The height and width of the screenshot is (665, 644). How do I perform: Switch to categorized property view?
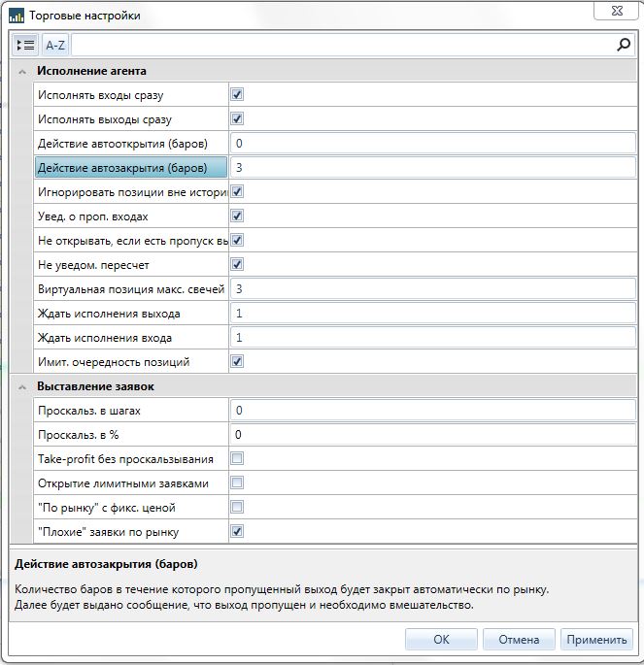point(26,45)
